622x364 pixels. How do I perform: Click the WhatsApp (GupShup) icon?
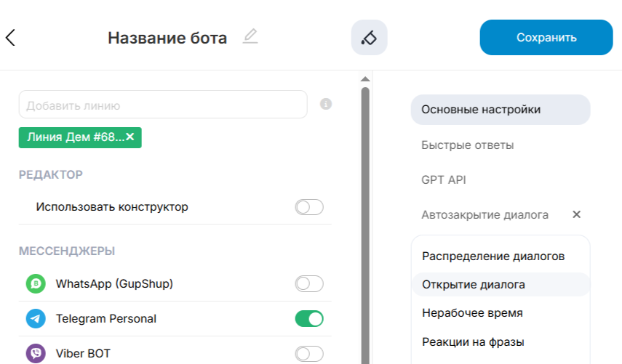36,283
